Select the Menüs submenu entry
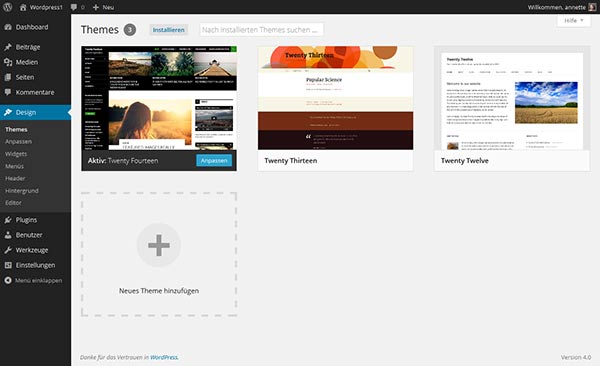600x366 pixels. pos(15,166)
